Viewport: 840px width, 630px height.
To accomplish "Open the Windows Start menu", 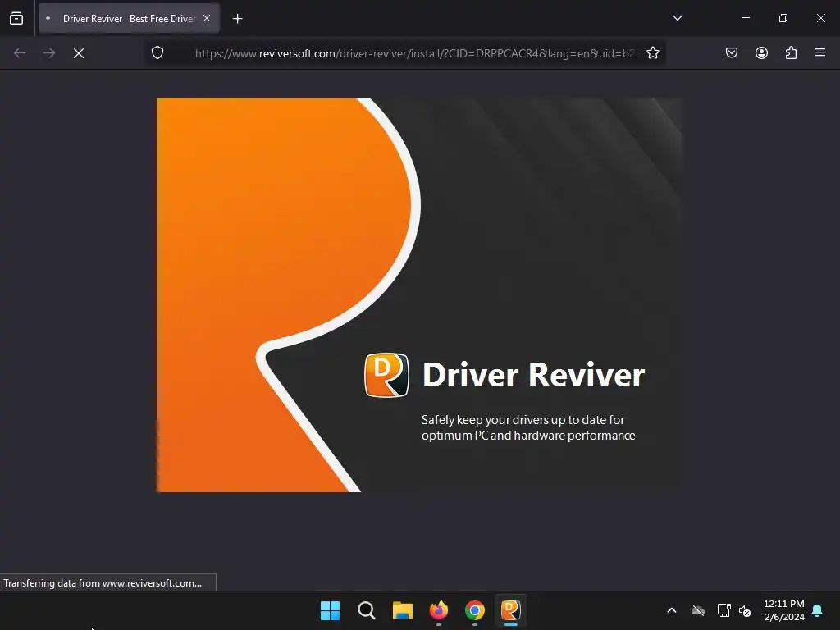I will click(330, 610).
